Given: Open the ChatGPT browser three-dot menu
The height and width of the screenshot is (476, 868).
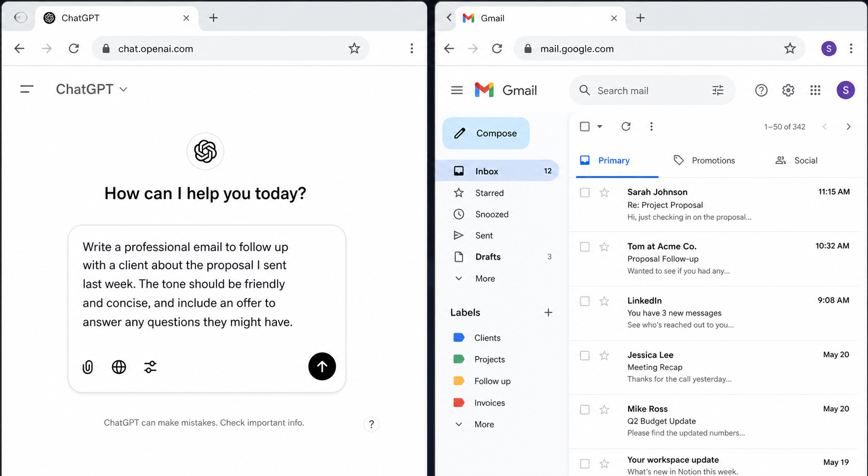Looking at the screenshot, I should [x=412, y=49].
